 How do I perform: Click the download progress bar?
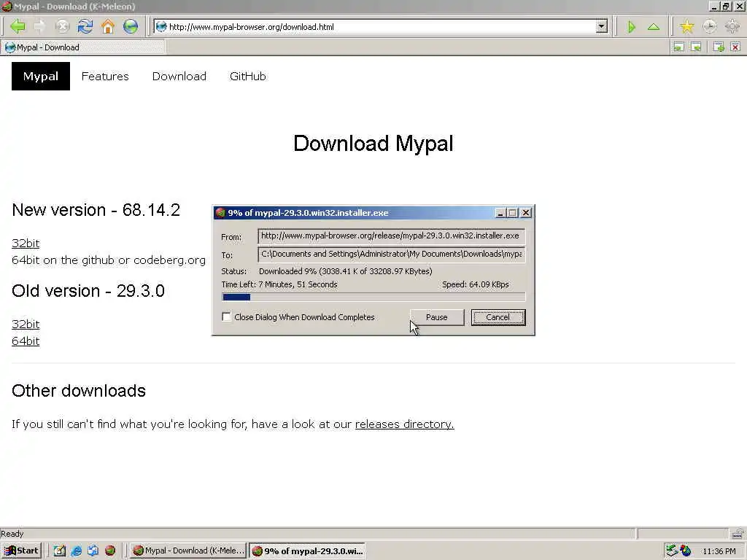pos(373,297)
